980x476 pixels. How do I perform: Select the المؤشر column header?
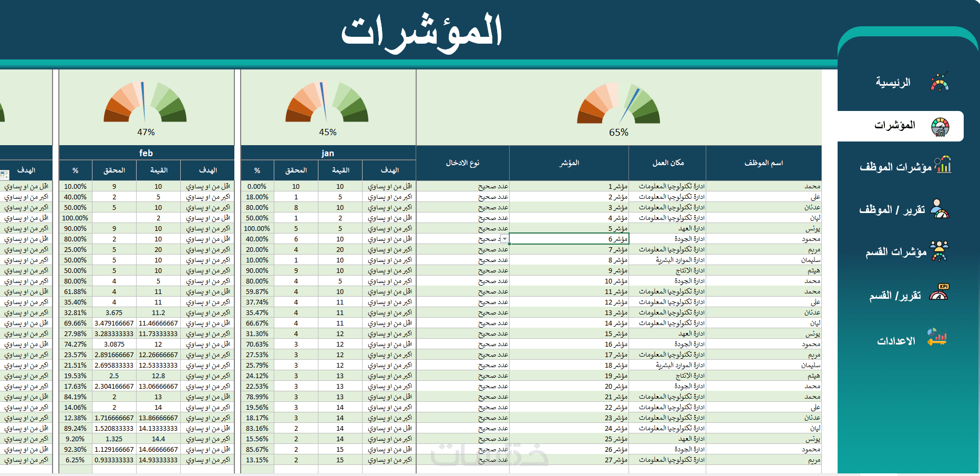coord(569,163)
